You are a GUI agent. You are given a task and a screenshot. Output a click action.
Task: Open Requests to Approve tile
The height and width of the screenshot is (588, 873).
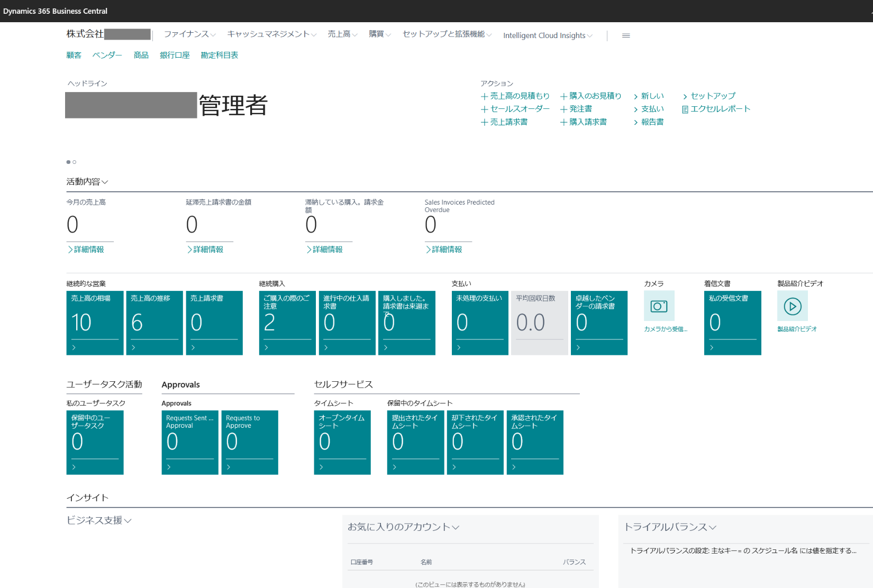coord(249,442)
